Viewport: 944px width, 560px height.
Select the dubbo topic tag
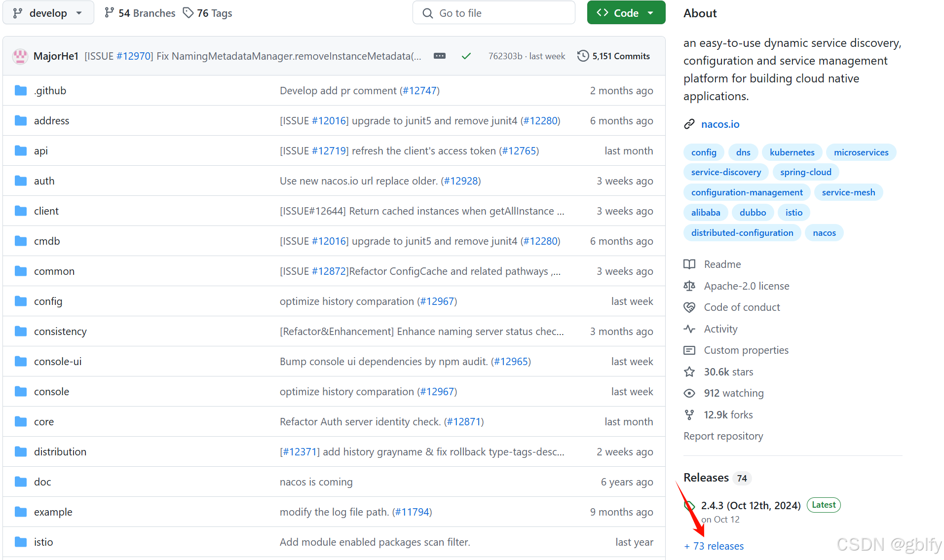coord(753,213)
